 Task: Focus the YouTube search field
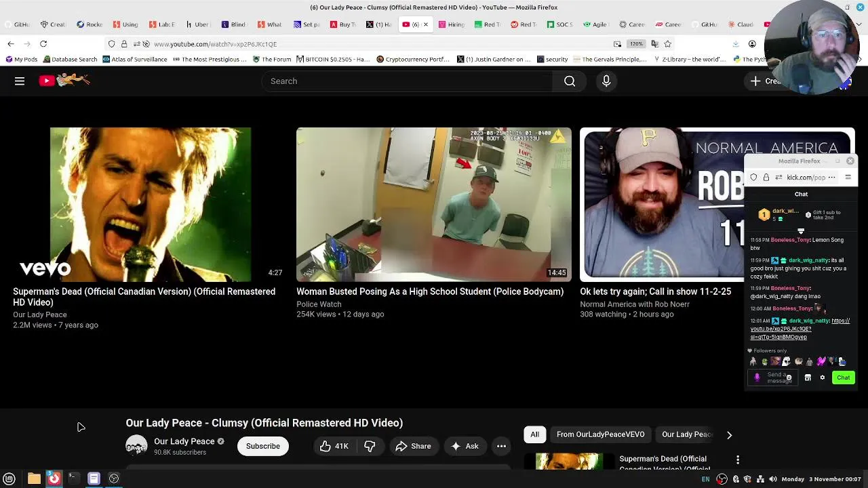(407, 81)
